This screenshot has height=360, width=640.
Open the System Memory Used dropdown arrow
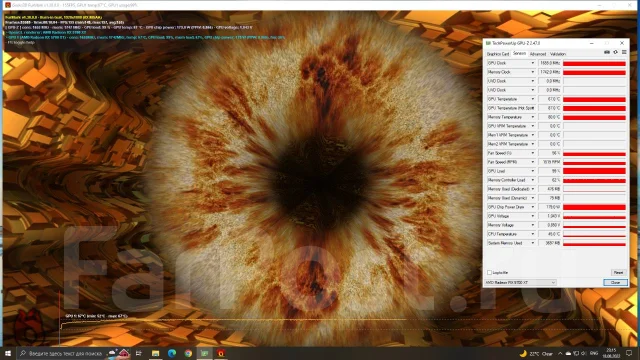(x=532, y=243)
